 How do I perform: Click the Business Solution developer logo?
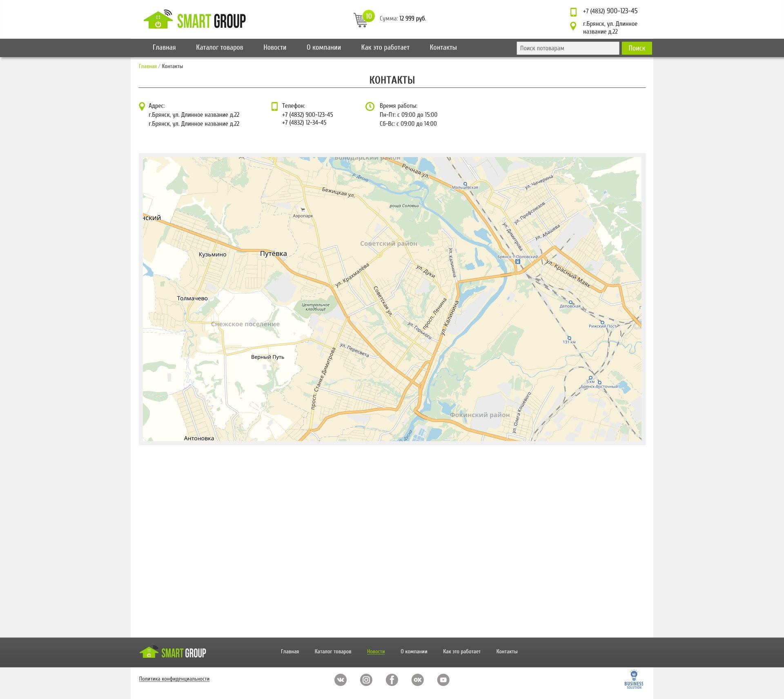(633, 679)
